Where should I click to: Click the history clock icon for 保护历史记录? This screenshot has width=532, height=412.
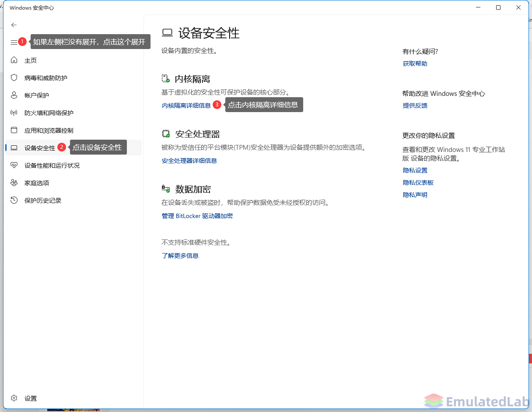[x=14, y=200]
